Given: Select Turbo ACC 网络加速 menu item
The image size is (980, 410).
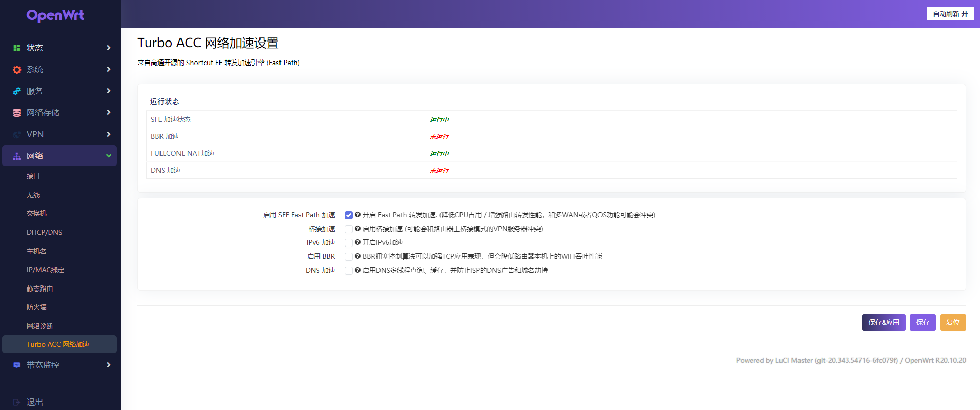Looking at the screenshot, I should (59, 344).
